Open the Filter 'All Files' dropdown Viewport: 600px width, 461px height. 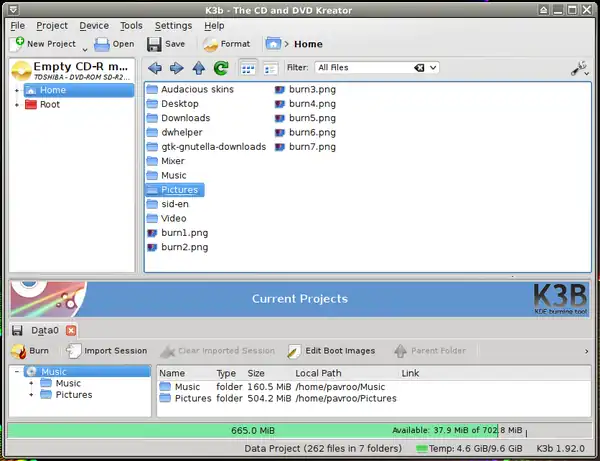(x=376, y=68)
